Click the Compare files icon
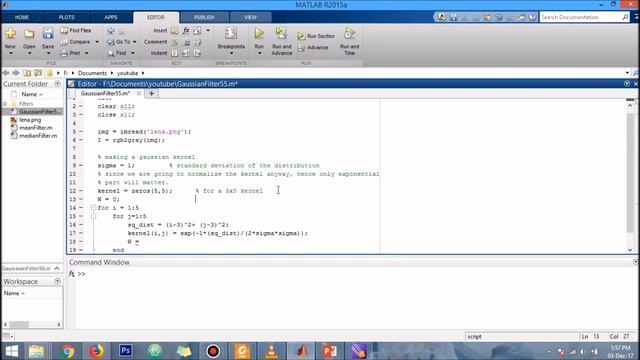Screen dimensions: 640x360 point(64,42)
